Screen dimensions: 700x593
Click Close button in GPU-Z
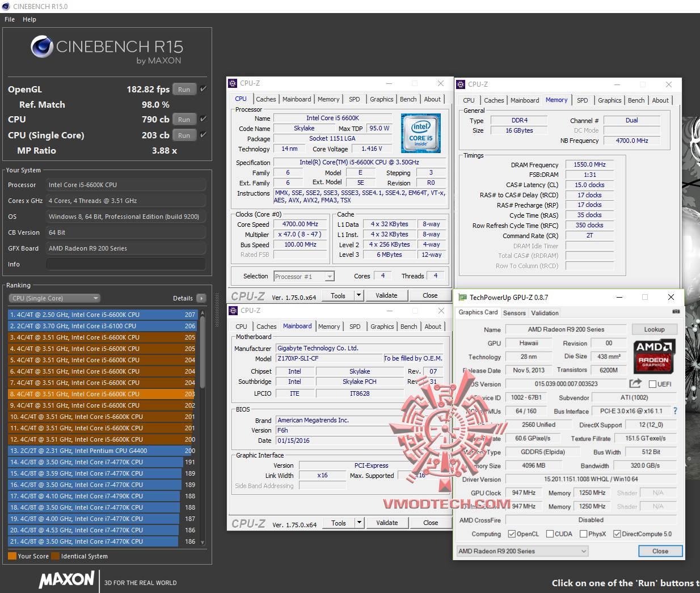coord(660,551)
